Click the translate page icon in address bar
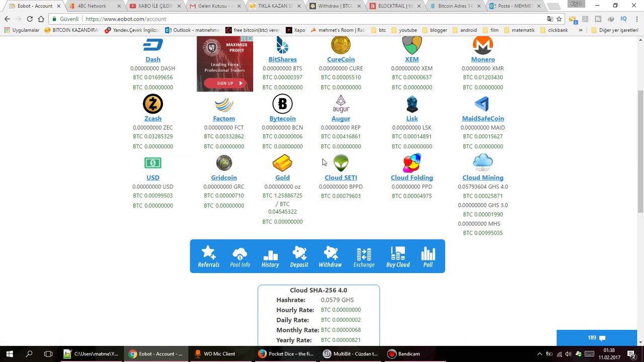Image resolution: width=644 pixels, height=362 pixels. tap(550, 19)
